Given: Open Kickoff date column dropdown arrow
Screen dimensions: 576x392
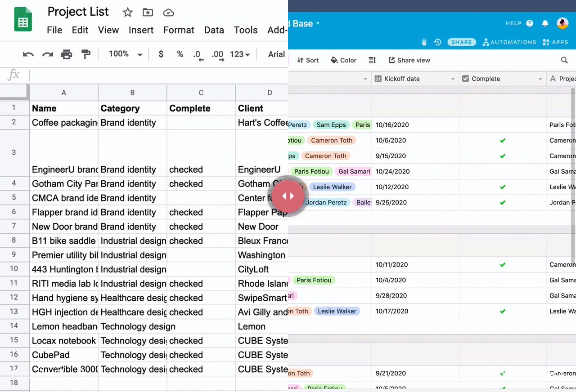Looking at the screenshot, I should (453, 79).
